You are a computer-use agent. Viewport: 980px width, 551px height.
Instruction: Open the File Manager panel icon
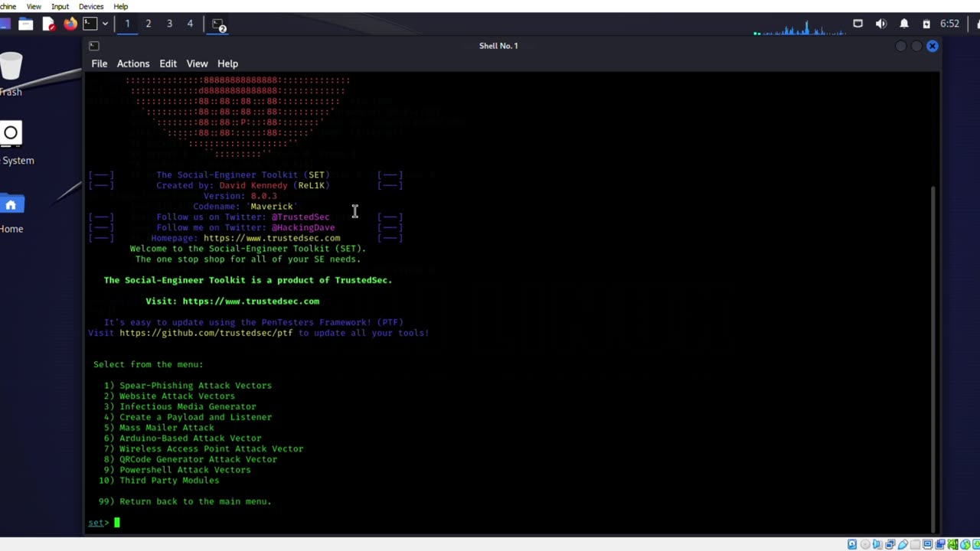pyautogui.click(x=25, y=24)
